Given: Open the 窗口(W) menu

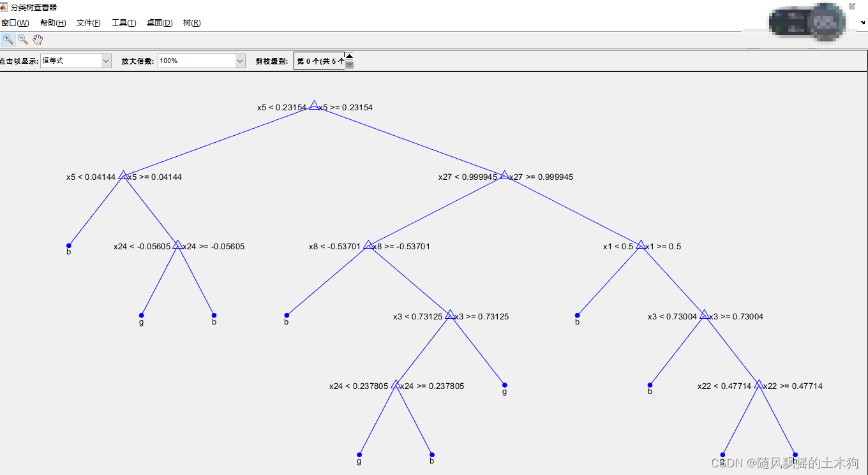Looking at the screenshot, I should [x=15, y=23].
